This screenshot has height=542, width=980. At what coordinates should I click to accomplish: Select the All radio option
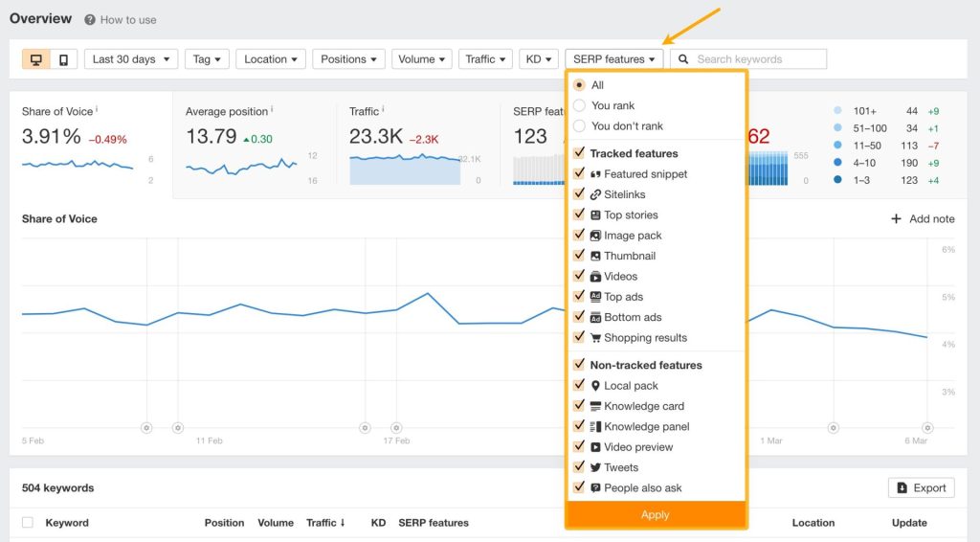coord(579,85)
